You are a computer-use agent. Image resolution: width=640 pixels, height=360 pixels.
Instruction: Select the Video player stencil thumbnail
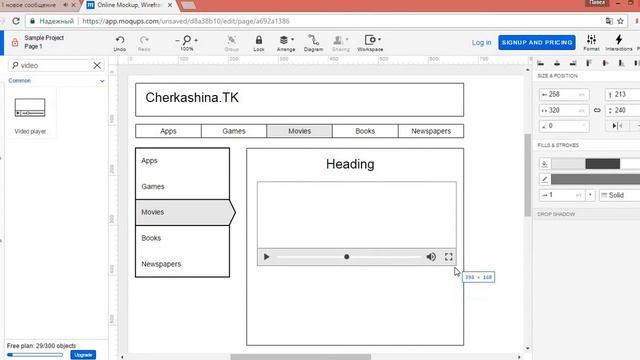[30, 108]
